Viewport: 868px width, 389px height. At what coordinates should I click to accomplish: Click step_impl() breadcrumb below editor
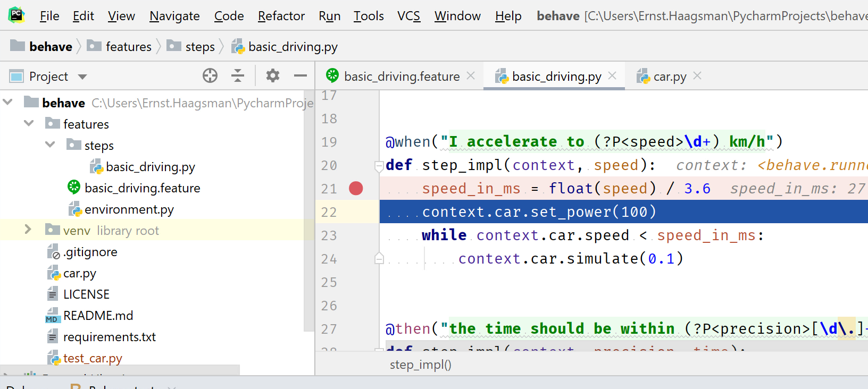click(x=420, y=365)
